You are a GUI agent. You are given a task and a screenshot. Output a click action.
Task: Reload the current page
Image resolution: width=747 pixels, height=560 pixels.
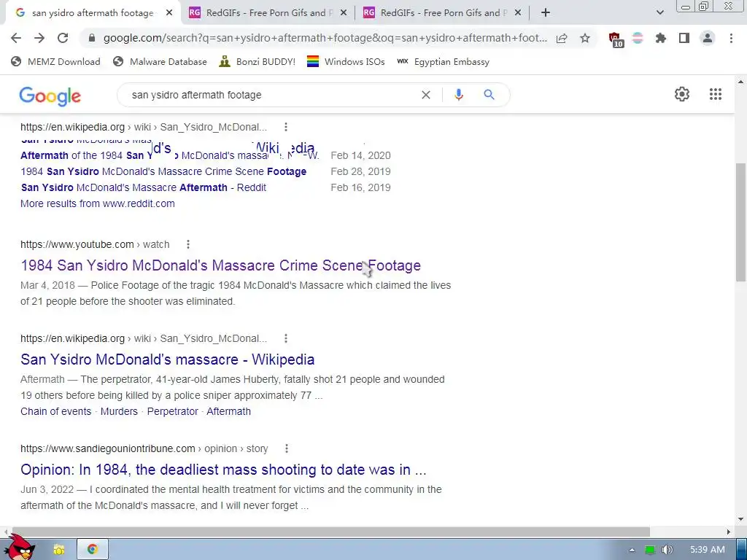point(63,38)
